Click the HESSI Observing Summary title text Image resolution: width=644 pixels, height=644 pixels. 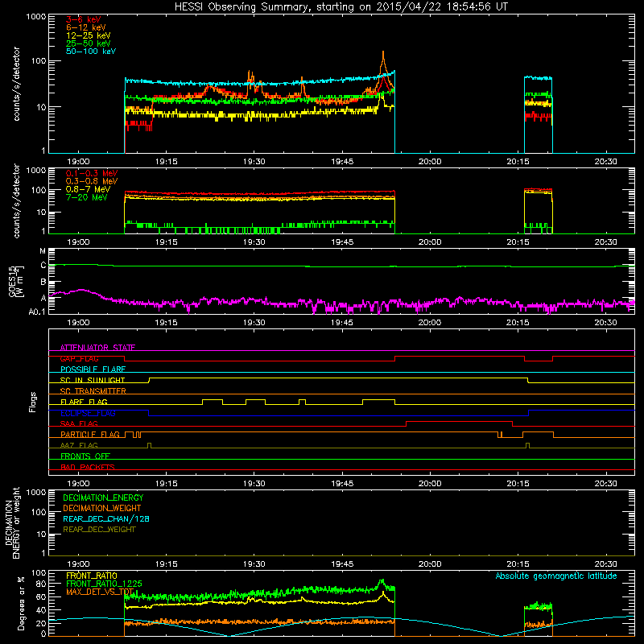click(x=341, y=7)
